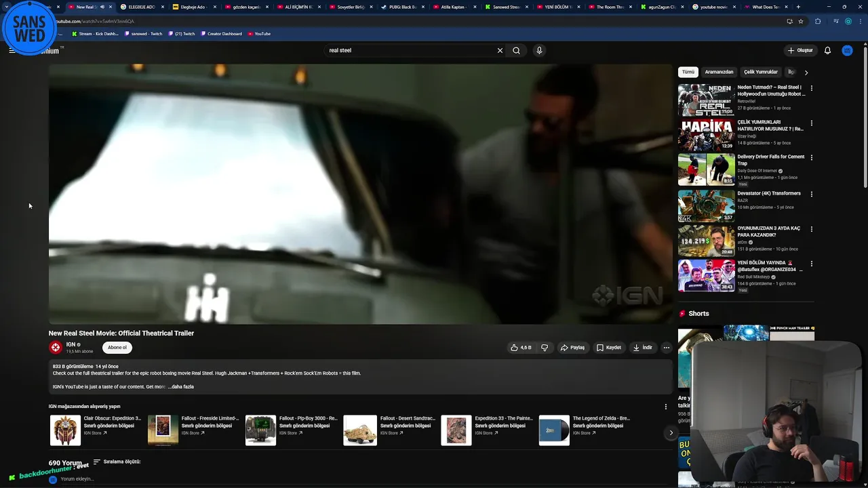Screen dimensions: 868x488
Task: Subscribe with the Abone ol button
Action: coord(117,348)
